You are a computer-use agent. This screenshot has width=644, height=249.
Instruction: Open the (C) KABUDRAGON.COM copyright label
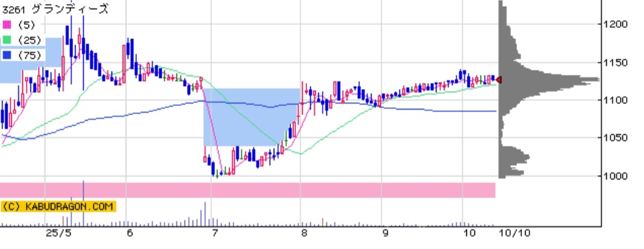coord(58,206)
